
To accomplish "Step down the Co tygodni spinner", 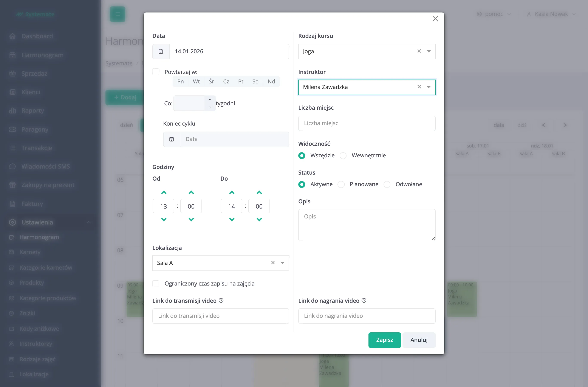I will tap(210, 107).
